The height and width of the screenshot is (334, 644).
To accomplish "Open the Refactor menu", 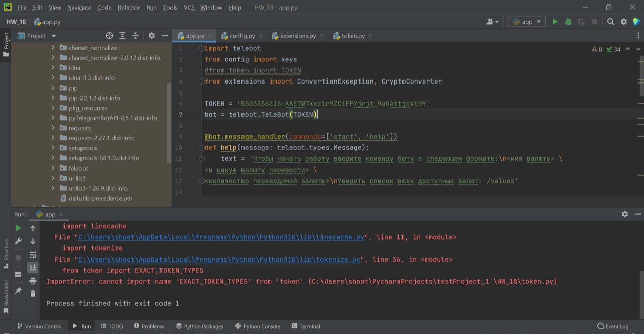I will click(x=129, y=8).
